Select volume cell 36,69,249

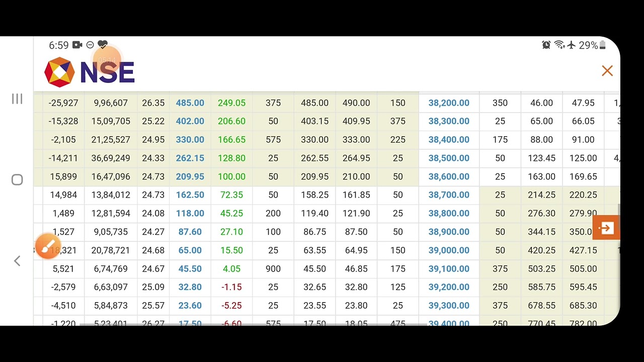click(111, 158)
